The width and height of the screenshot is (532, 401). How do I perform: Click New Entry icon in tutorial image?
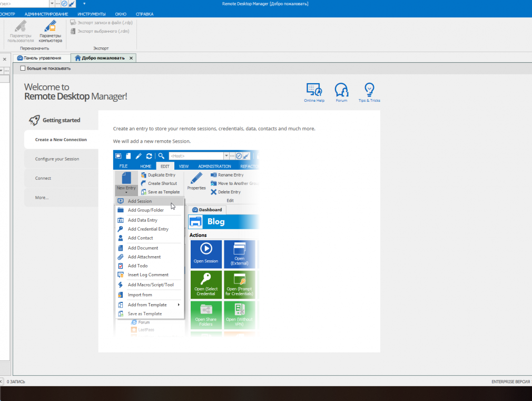tap(126, 183)
